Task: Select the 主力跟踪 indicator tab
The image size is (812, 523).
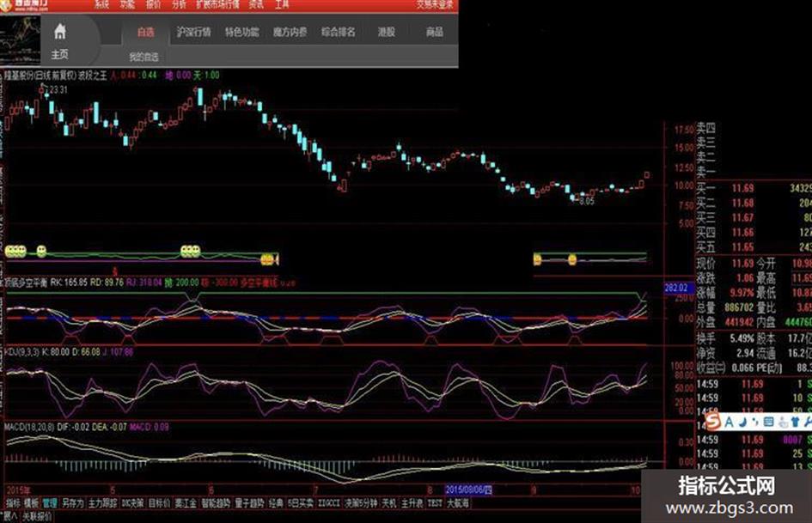Action: pos(102,502)
